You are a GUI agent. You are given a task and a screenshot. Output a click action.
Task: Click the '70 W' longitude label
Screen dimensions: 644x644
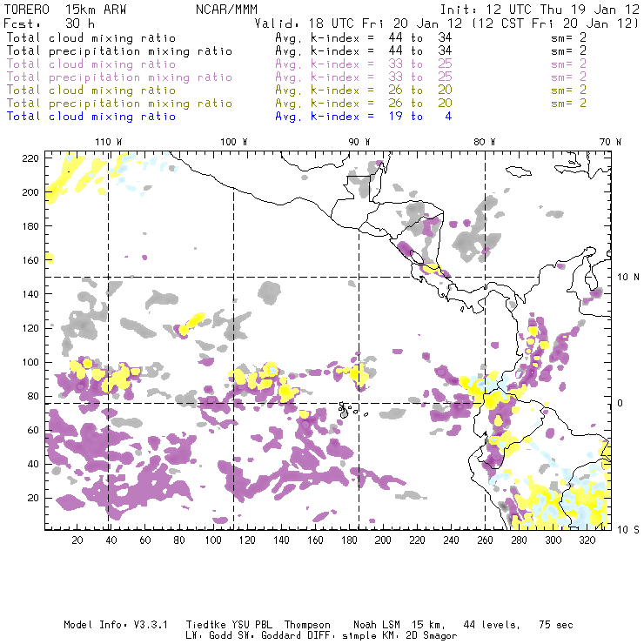(610, 142)
